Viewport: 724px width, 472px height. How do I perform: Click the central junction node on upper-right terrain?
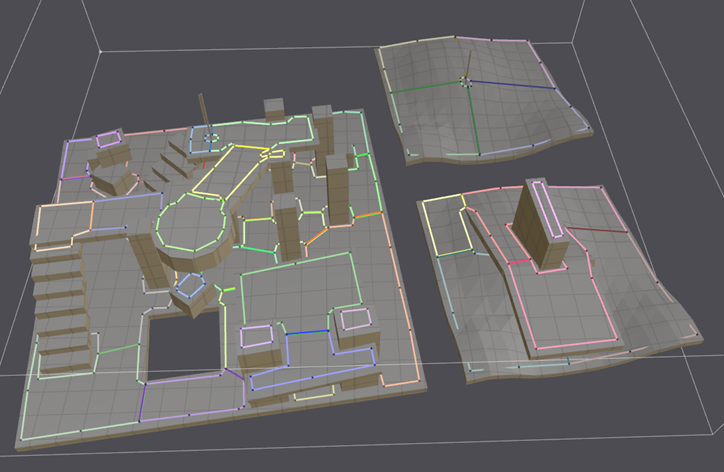[466, 82]
